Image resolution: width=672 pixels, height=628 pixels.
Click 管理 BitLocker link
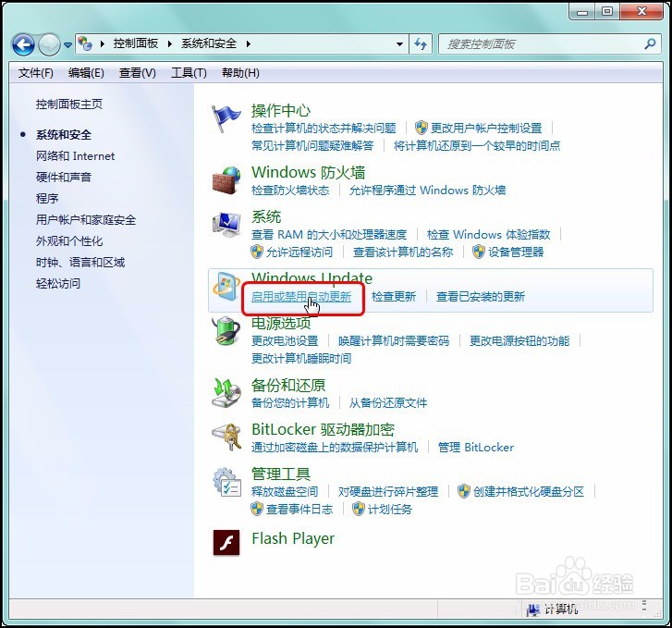(x=476, y=448)
